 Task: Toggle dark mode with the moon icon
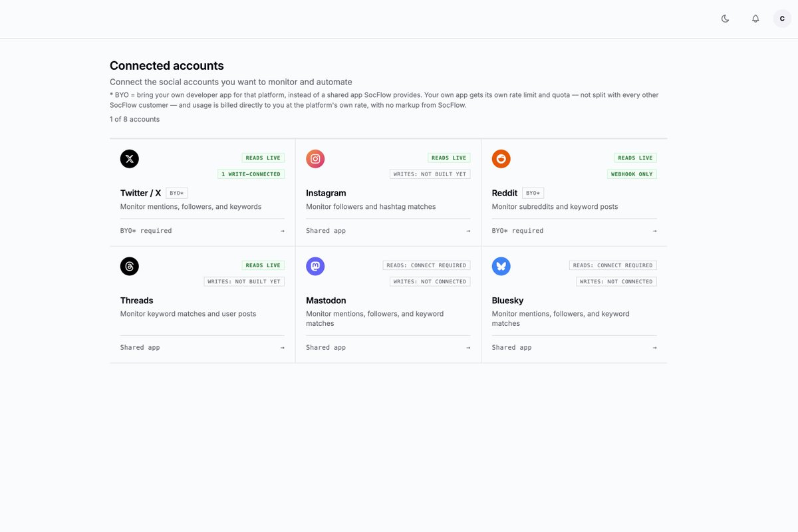[725, 19]
